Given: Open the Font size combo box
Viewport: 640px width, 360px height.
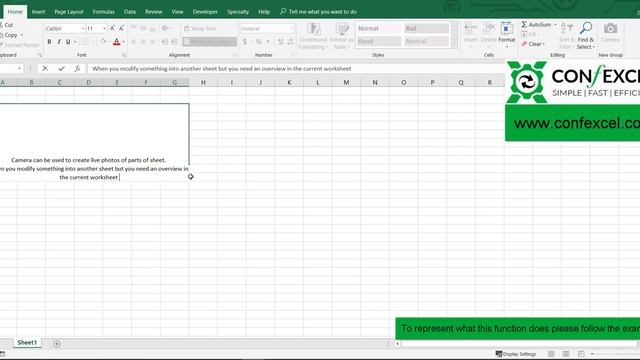Looking at the screenshot, I should coord(96,28).
